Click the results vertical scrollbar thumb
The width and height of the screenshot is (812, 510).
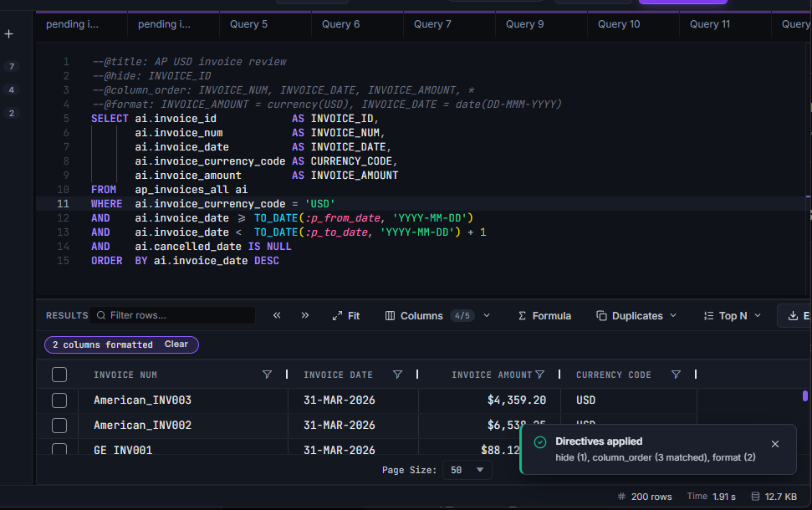point(805,396)
